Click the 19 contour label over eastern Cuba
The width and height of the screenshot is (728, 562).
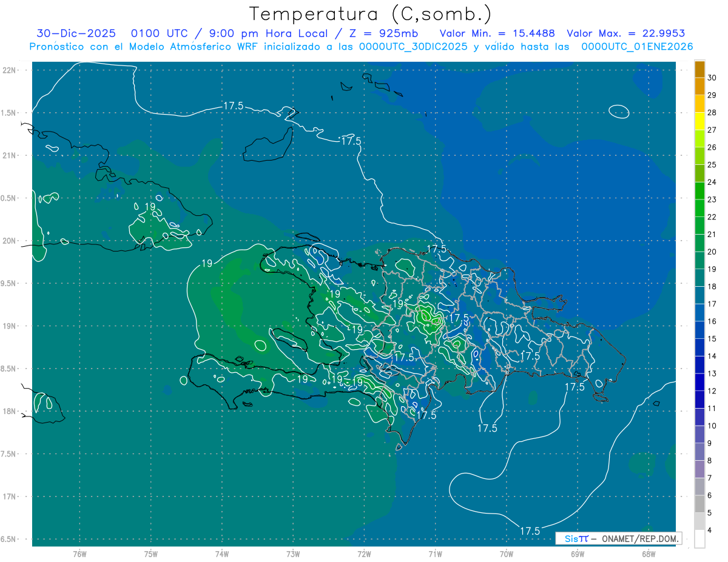[150, 207]
